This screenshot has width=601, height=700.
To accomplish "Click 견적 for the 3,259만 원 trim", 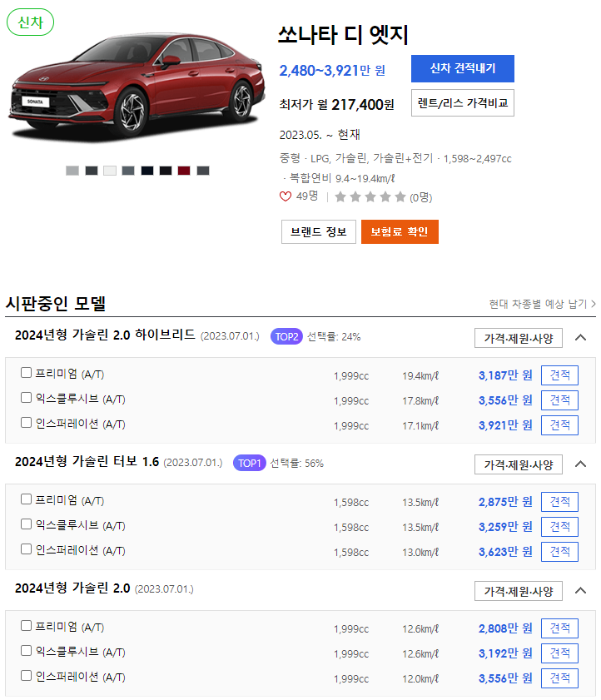I will [x=559, y=527].
